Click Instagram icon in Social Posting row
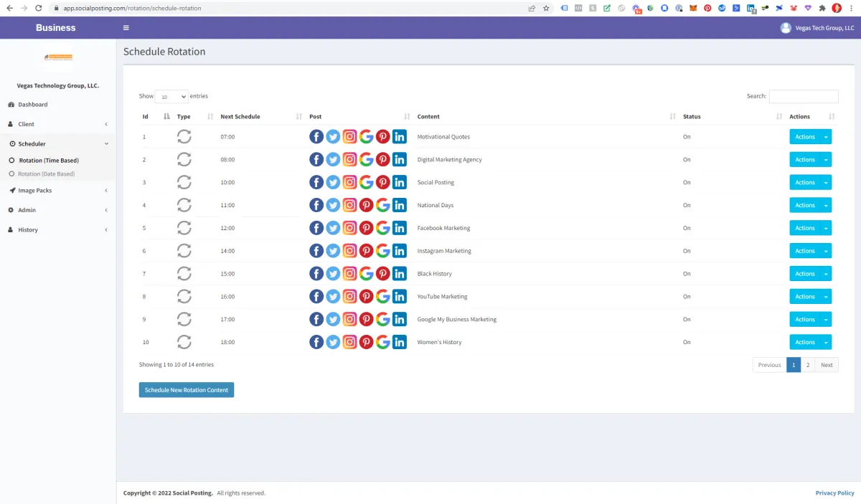The width and height of the screenshot is (861, 504). click(x=349, y=183)
